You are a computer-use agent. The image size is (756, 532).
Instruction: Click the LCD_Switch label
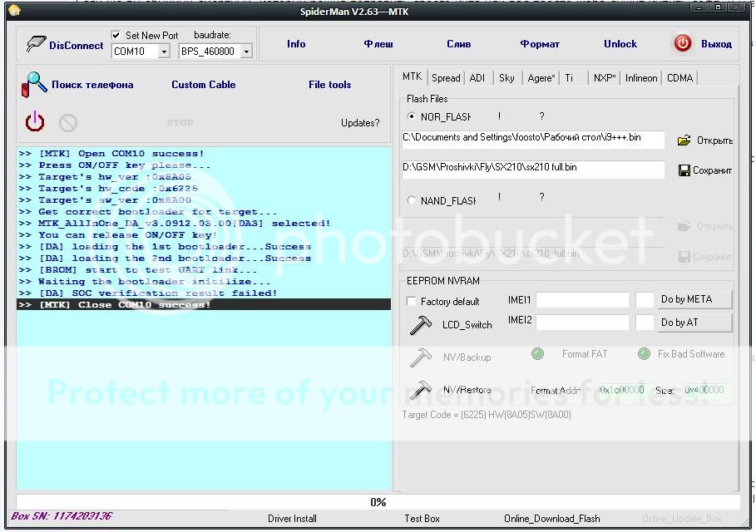click(x=467, y=325)
